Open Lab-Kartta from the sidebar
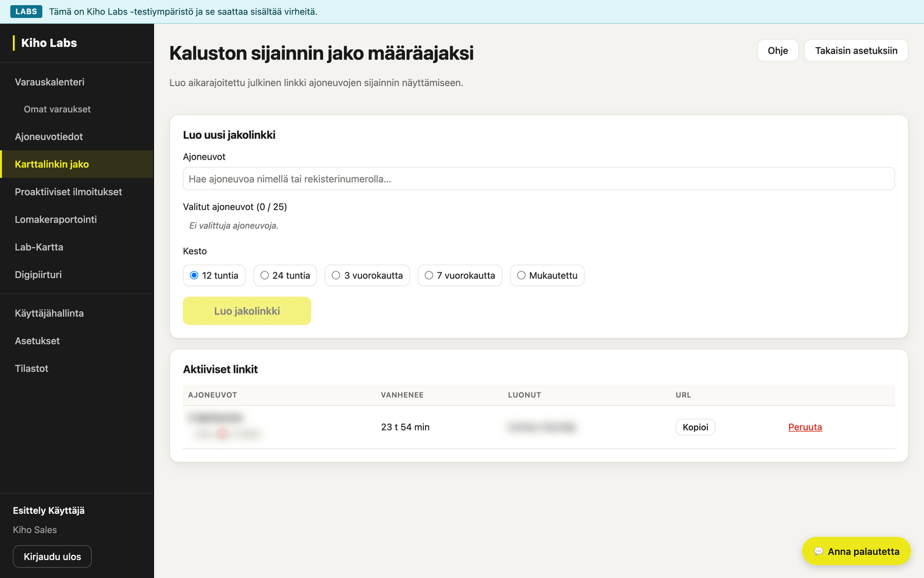 (x=77, y=247)
